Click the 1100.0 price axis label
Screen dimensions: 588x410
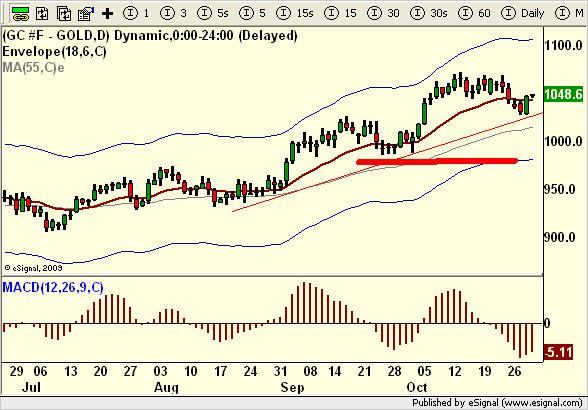(563, 46)
